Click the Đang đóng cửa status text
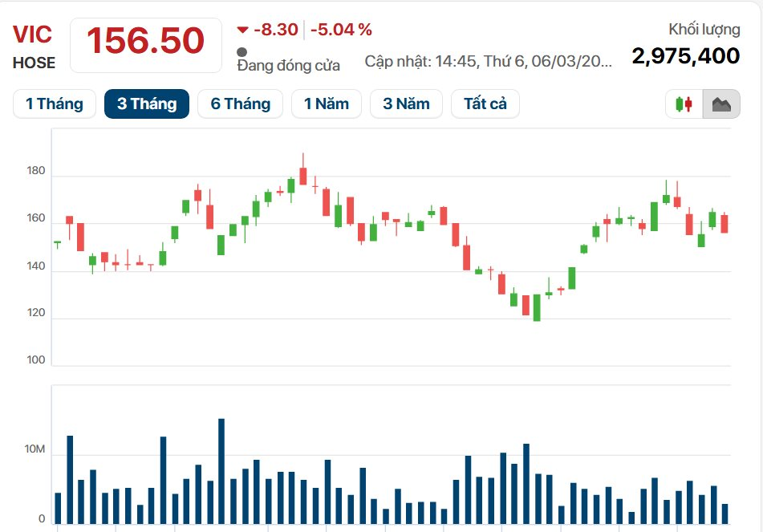763x532 pixels. click(289, 66)
